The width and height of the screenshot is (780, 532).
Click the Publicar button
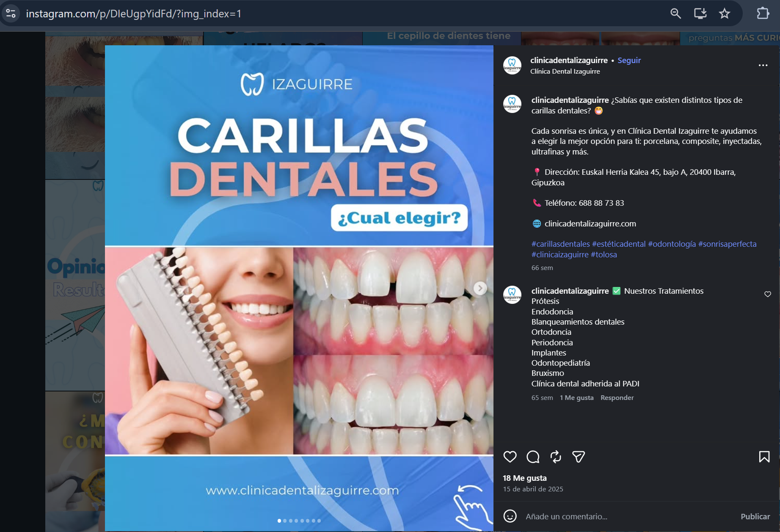coord(755,516)
